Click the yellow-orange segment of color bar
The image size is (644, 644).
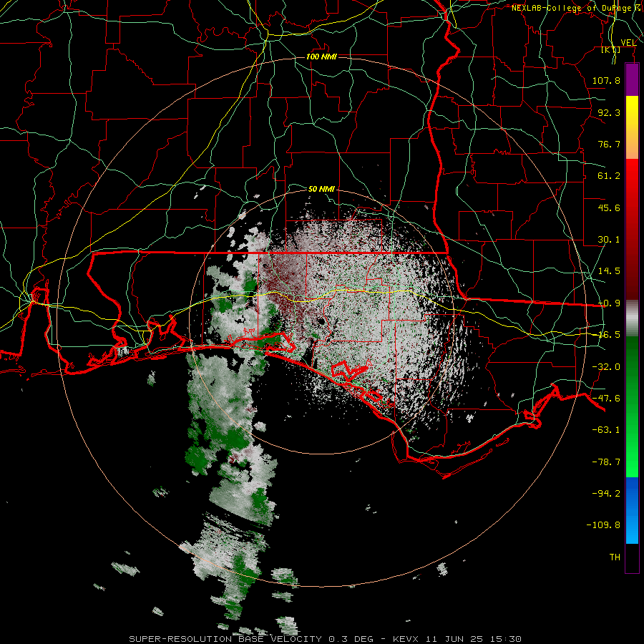[632, 127]
